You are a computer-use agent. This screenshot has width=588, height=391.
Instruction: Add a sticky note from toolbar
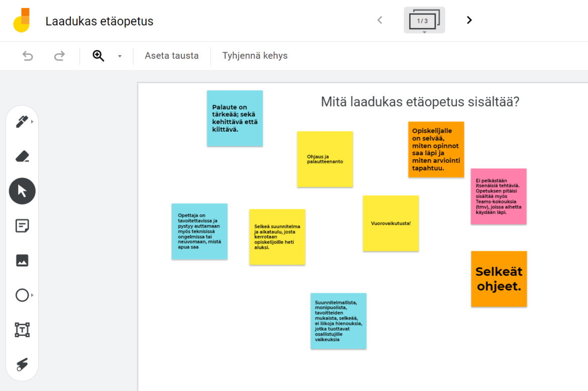22,226
